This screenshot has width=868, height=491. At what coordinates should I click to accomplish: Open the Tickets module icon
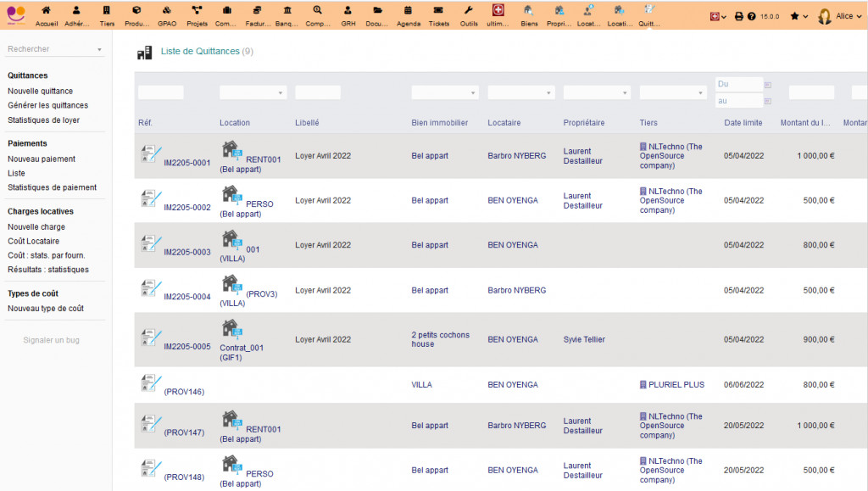click(438, 11)
